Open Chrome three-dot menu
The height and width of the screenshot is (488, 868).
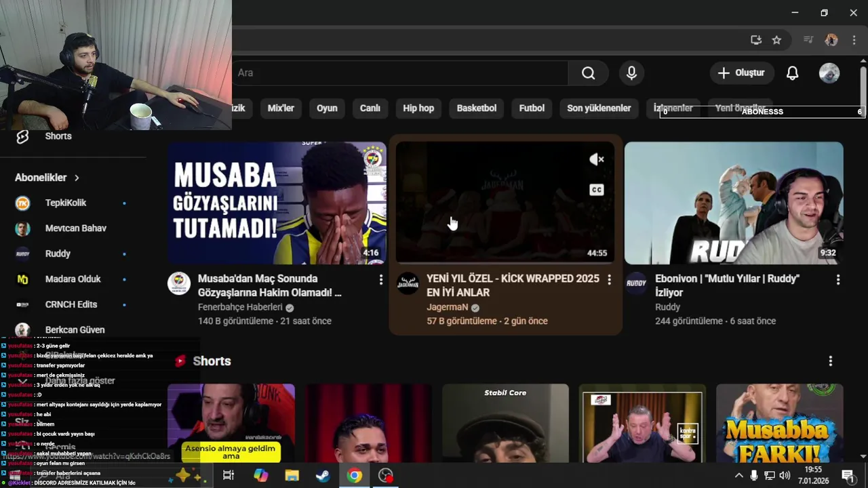click(856, 40)
